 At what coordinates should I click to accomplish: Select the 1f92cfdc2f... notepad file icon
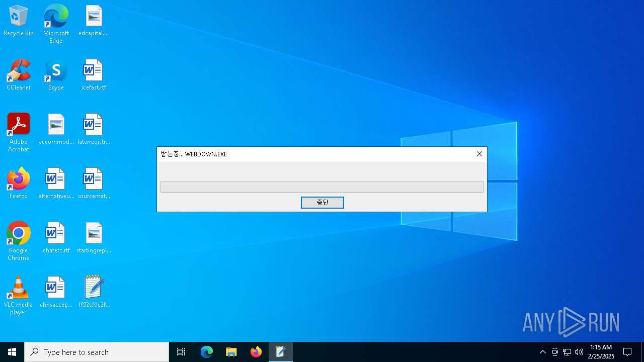coord(94,293)
